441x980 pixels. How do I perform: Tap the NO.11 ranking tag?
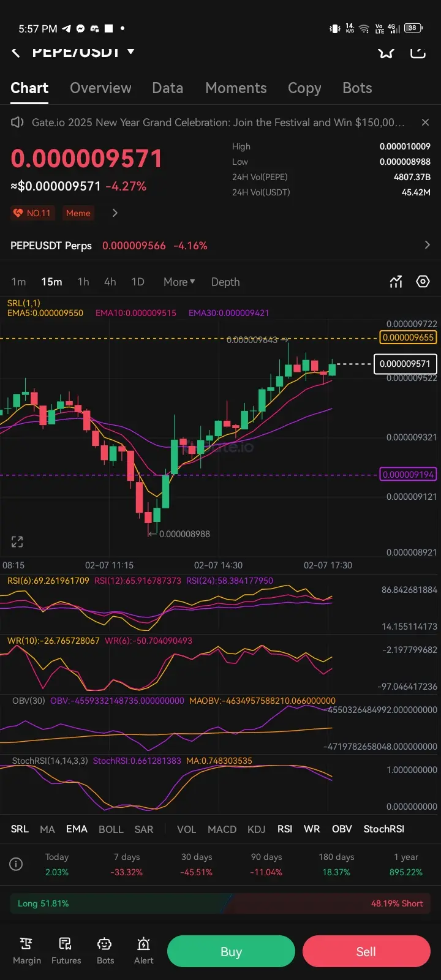32,213
